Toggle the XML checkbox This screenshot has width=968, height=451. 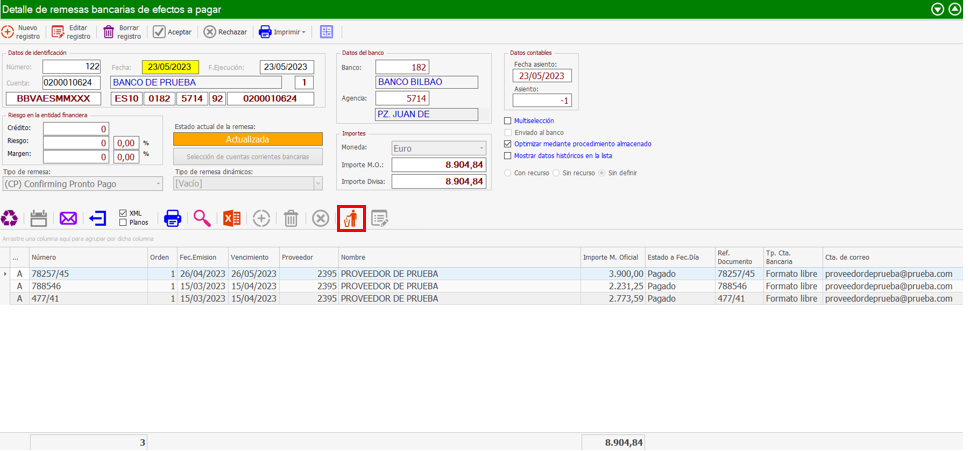point(123,213)
